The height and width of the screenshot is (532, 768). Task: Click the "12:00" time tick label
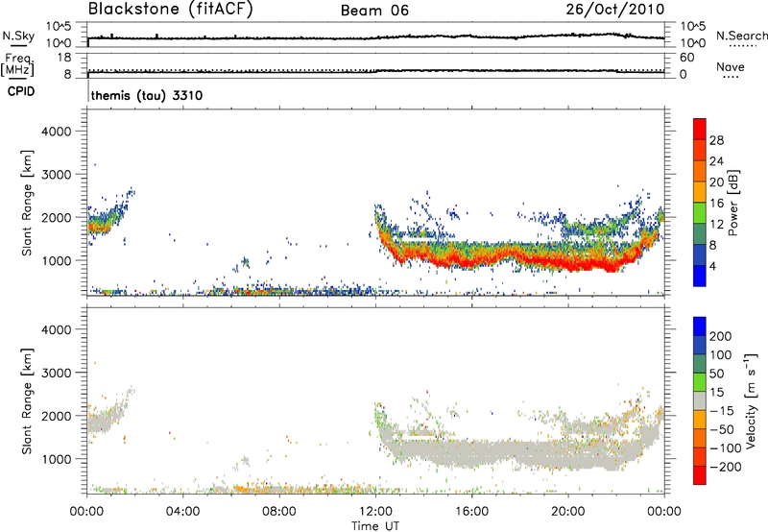click(375, 512)
